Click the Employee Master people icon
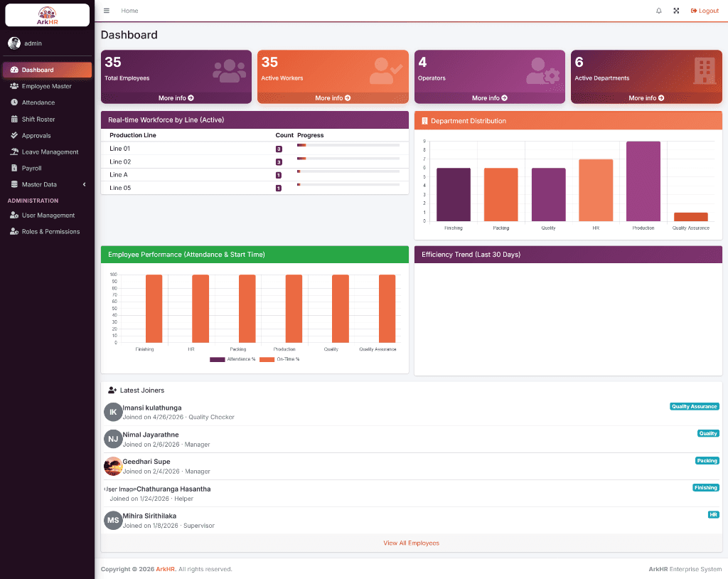 (x=14, y=86)
